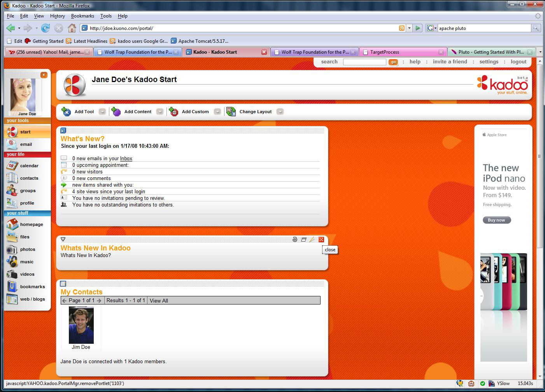
Task: Open Jim Doe's contact photo
Action: [x=81, y=325]
